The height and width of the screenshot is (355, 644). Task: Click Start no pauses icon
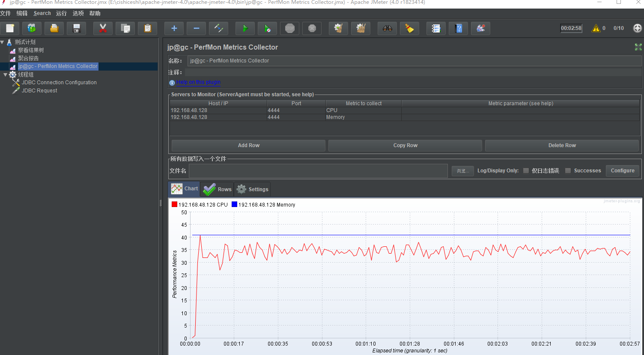click(x=268, y=28)
